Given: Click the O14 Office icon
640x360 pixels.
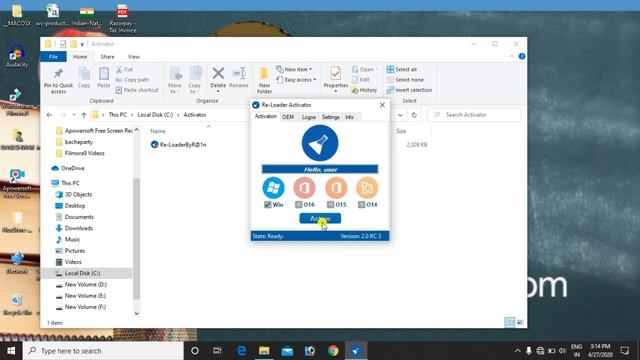Looking at the screenshot, I should [367, 188].
